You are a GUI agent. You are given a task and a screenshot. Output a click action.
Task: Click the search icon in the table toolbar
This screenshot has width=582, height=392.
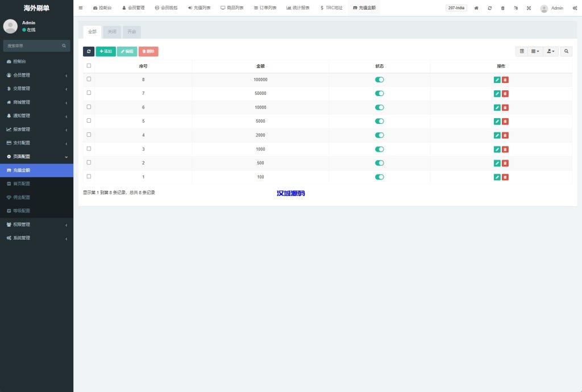pyautogui.click(x=566, y=51)
